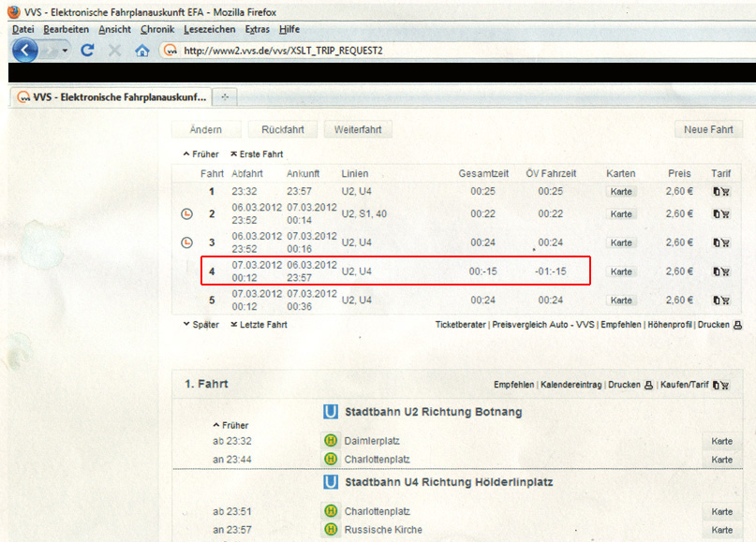Jump to Erste Fahrt
The width and height of the screenshot is (756, 542).
257,154
